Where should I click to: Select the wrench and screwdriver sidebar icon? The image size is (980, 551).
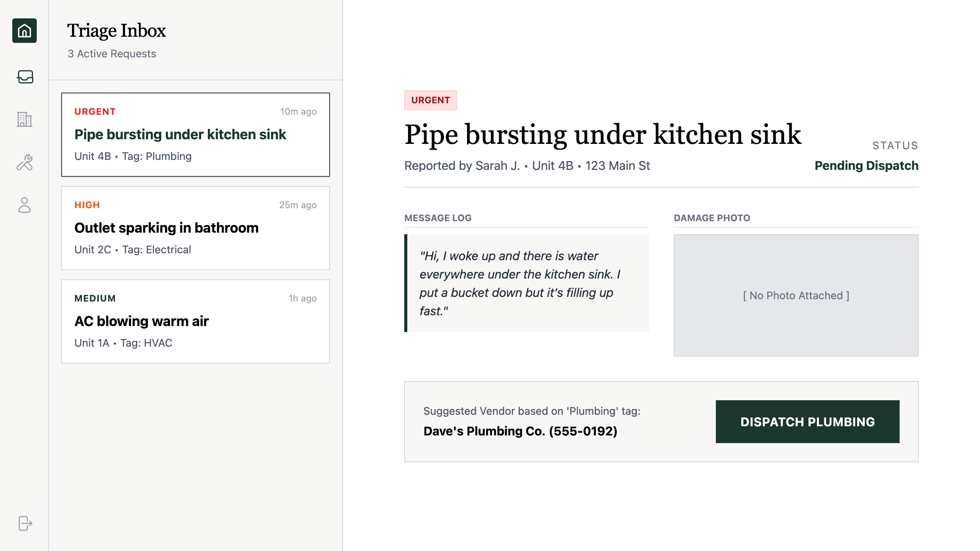pyautogui.click(x=24, y=163)
